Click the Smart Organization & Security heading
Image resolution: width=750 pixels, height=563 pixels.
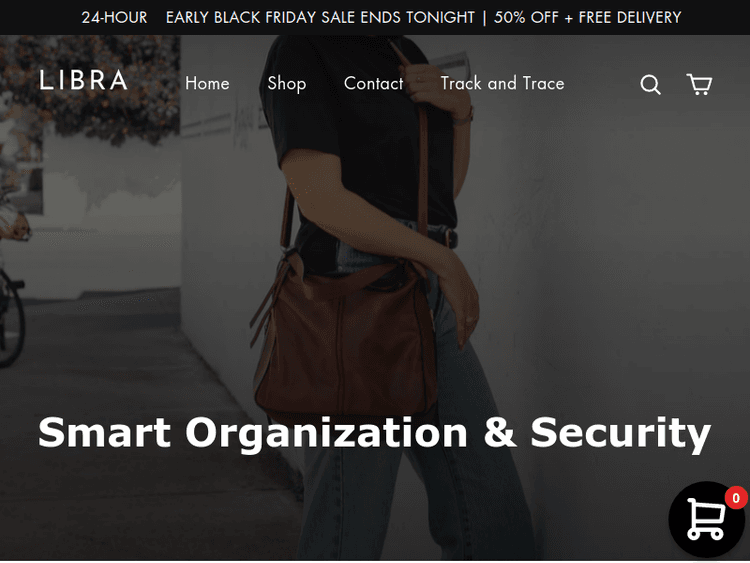pos(375,433)
